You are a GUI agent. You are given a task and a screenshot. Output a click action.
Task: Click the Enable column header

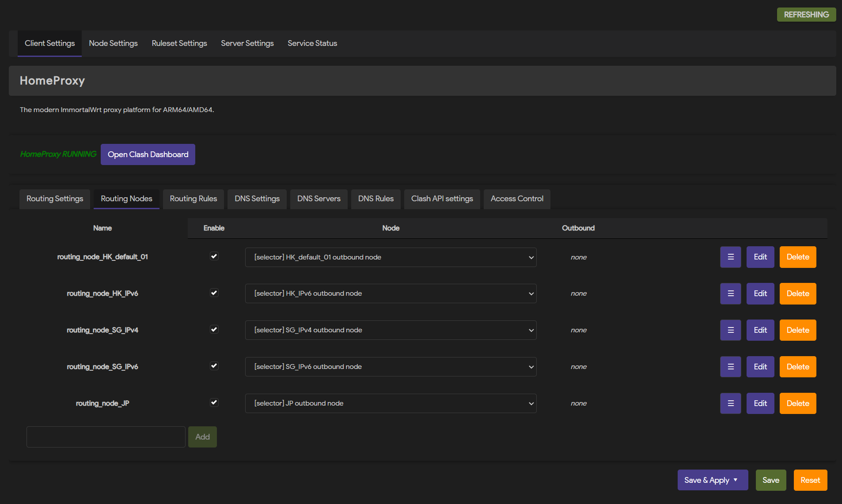tap(214, 228)
